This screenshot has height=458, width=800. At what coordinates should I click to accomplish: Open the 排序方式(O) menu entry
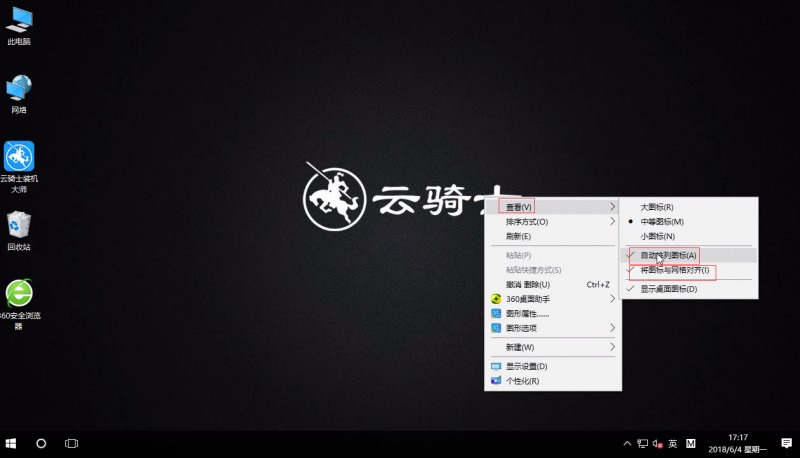pos(552,222)
